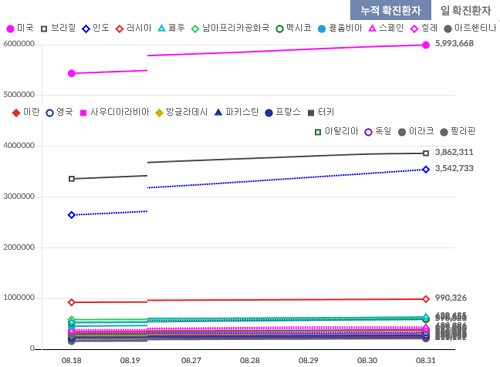Toggle the 멕시코 green circle legend icon
500x367 pixels.
tap(280, 29)
